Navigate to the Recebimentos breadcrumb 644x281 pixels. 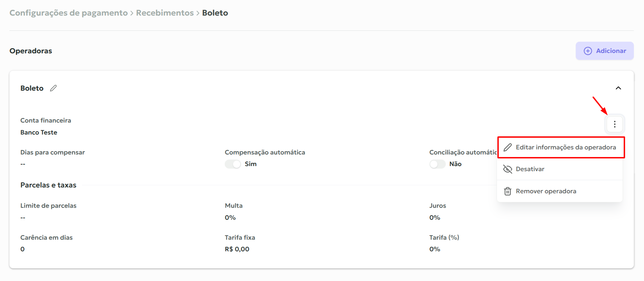click(x=165, y=13)
